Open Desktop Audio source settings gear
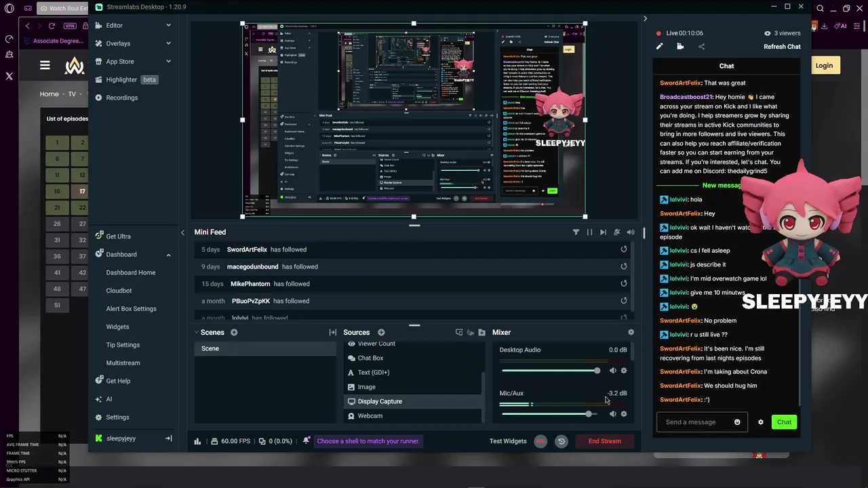The height and width of the screenshot is (488, 868). point(624,371)
